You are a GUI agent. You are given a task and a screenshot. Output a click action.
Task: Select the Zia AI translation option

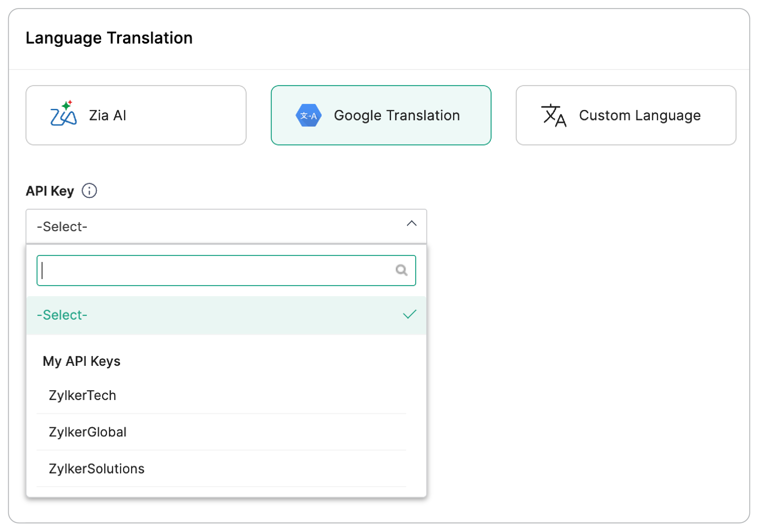tap(136, 115)
